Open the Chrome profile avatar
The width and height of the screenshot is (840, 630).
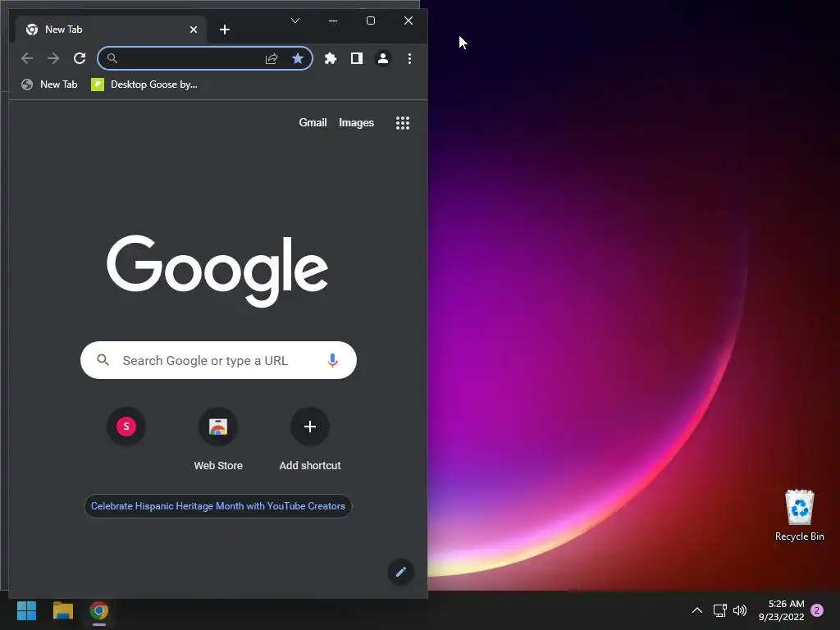click(x=383, y=58)
